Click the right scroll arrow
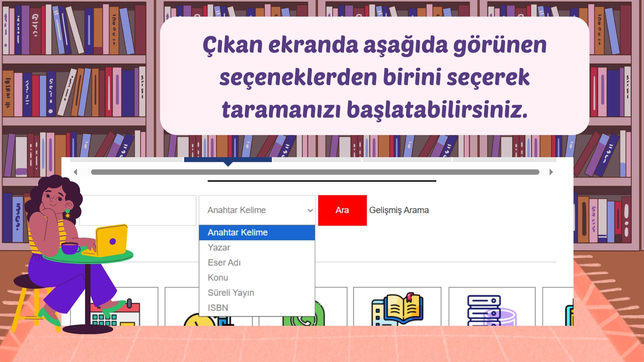Viewport: 644px width, 362px height. click(x=551, y=172)
